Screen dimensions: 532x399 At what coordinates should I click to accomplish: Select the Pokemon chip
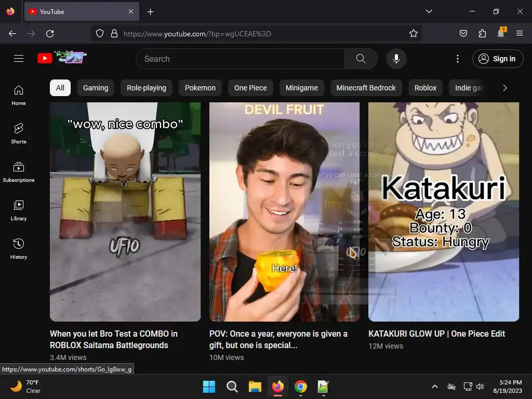click(200, 88)
